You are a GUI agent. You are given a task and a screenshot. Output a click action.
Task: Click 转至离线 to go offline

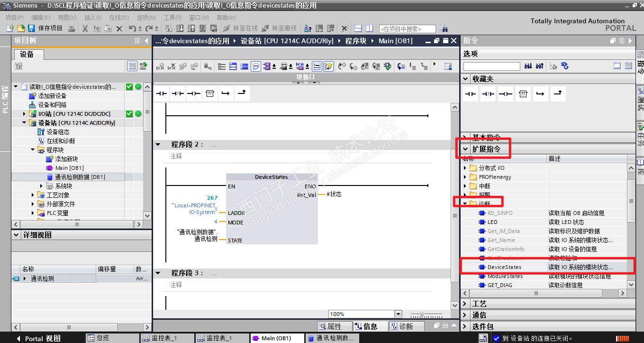(x=279, y=28)
